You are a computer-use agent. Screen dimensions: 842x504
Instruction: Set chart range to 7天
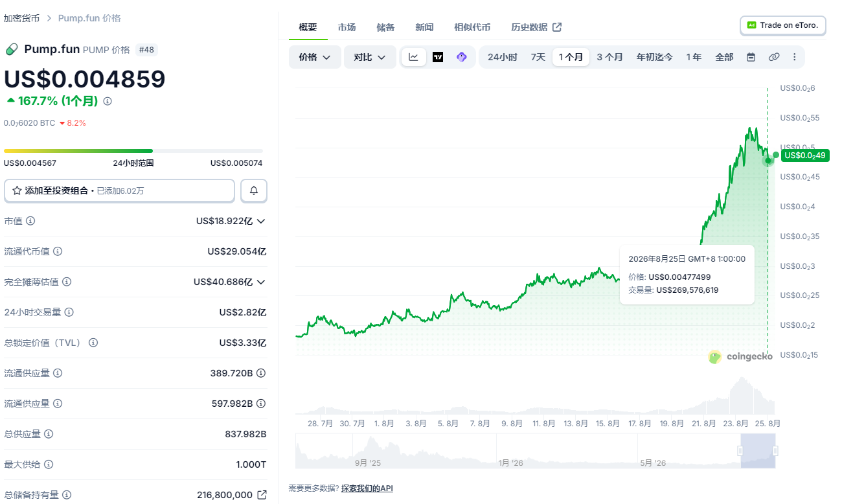(538, 57)
